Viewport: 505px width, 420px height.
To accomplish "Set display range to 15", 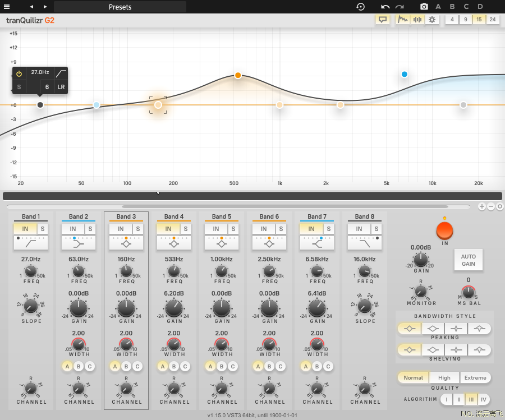I will coord(479,20).
